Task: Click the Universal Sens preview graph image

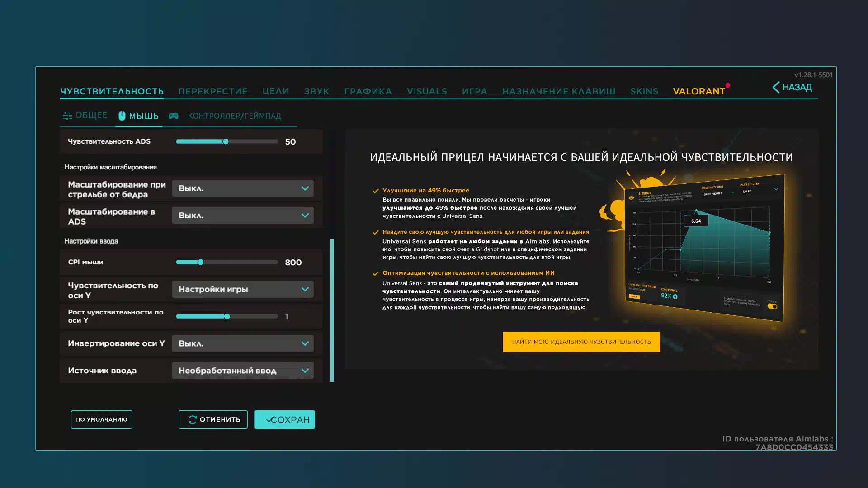Action: coord(703,248)
